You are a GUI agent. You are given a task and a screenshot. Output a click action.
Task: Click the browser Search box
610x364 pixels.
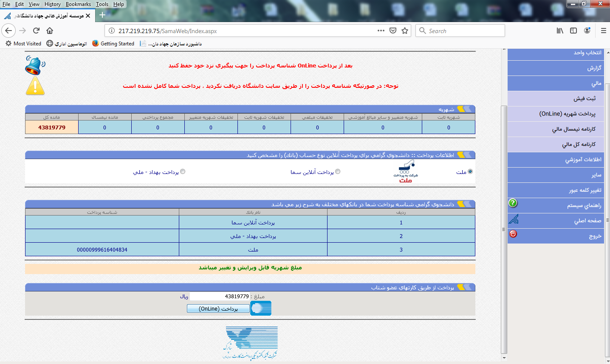coord(460,31)
